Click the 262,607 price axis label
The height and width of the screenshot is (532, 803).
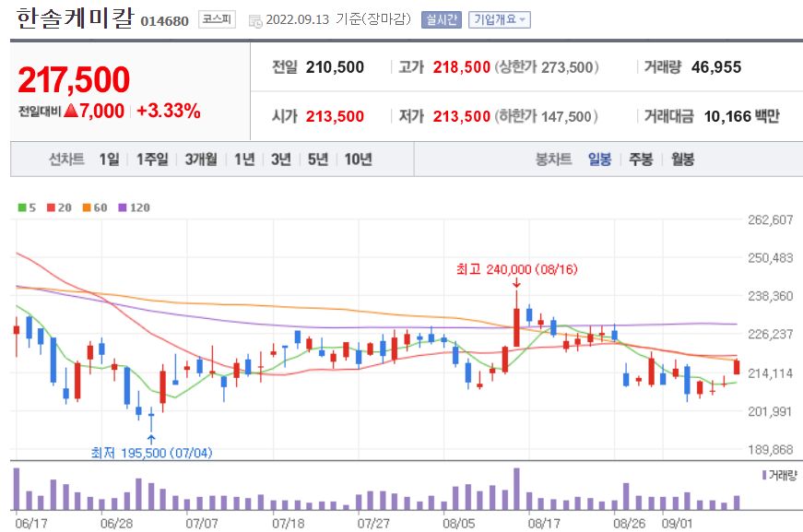[770, 219]
